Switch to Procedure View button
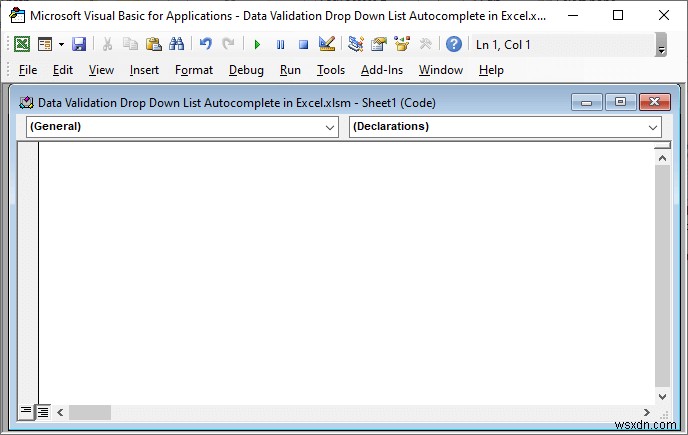 click(26, 411)
